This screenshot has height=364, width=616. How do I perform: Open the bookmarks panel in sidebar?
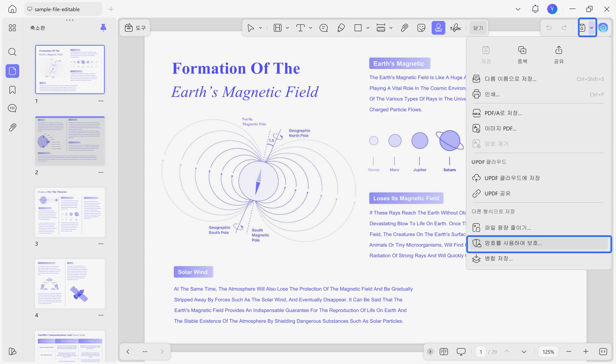(x=12, y=90)
